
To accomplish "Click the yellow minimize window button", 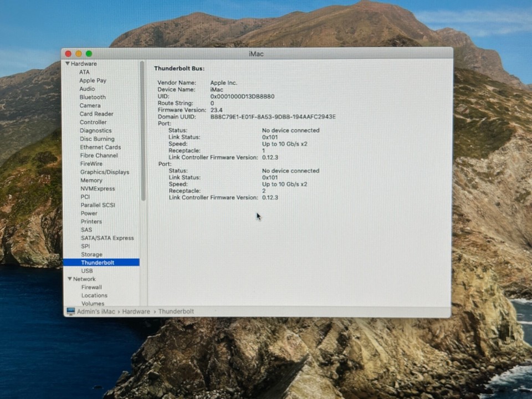I will [x=79, y=54].
